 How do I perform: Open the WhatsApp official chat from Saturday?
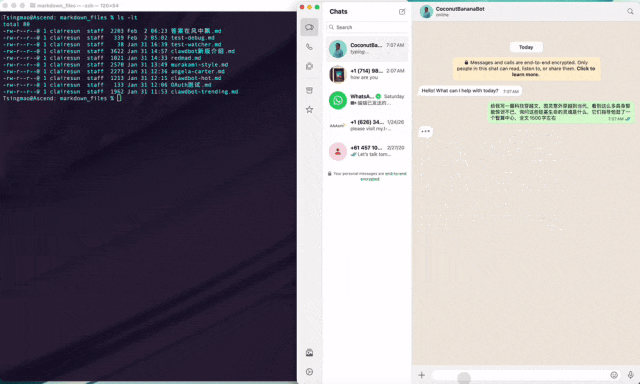[367, 100]
